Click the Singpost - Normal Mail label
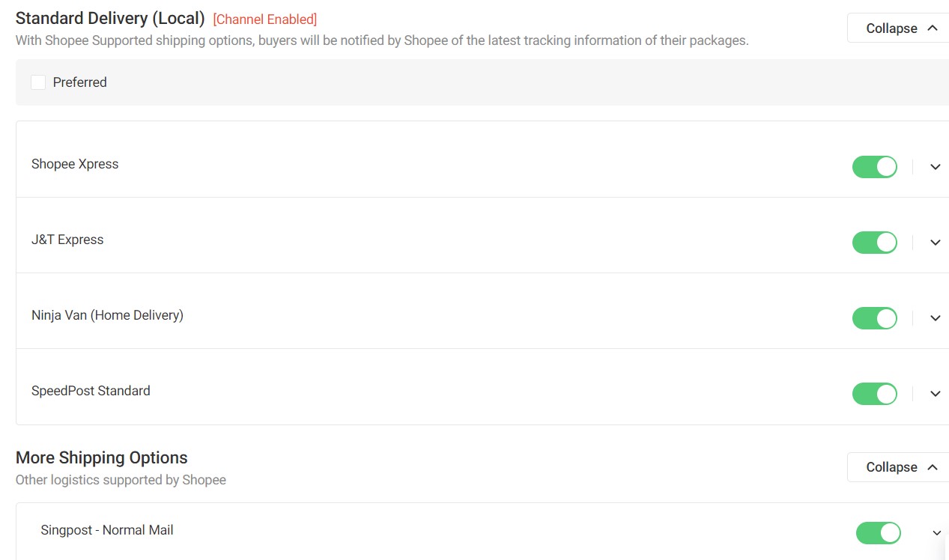 point(107,530)
